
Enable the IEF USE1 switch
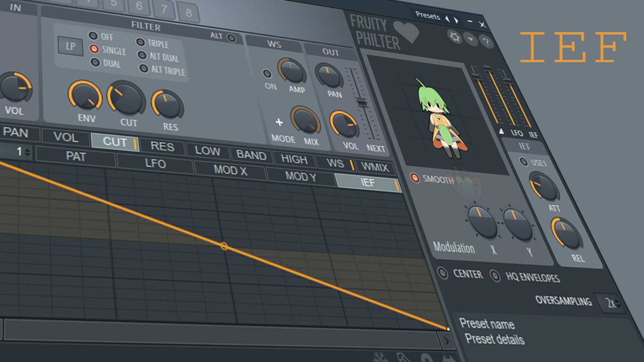(523, 162)
